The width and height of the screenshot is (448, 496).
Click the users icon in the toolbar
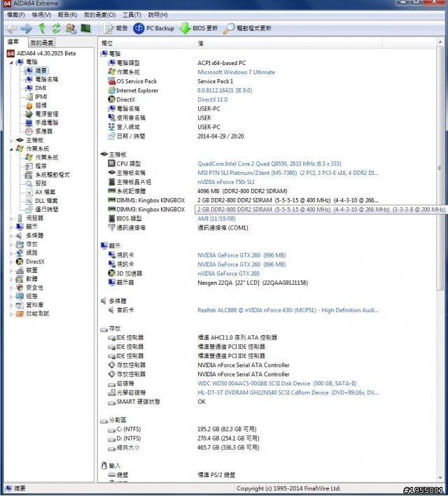(71, 29)
